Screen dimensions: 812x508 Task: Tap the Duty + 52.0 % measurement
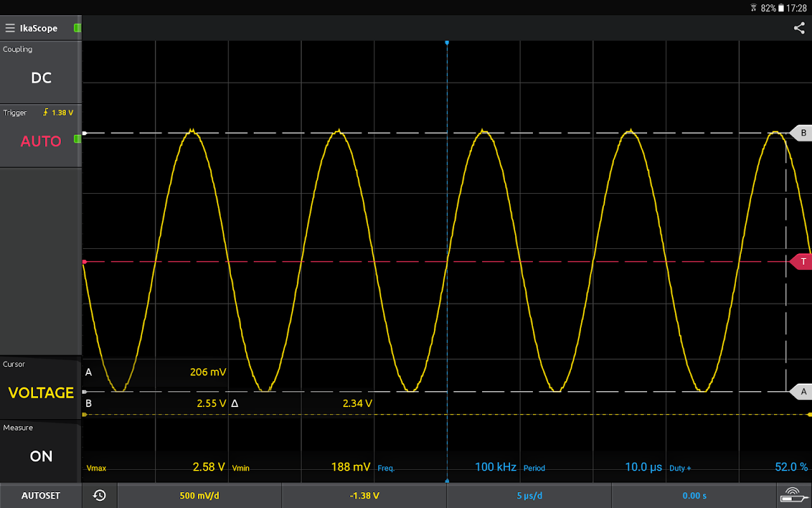[x=738, y=467]
